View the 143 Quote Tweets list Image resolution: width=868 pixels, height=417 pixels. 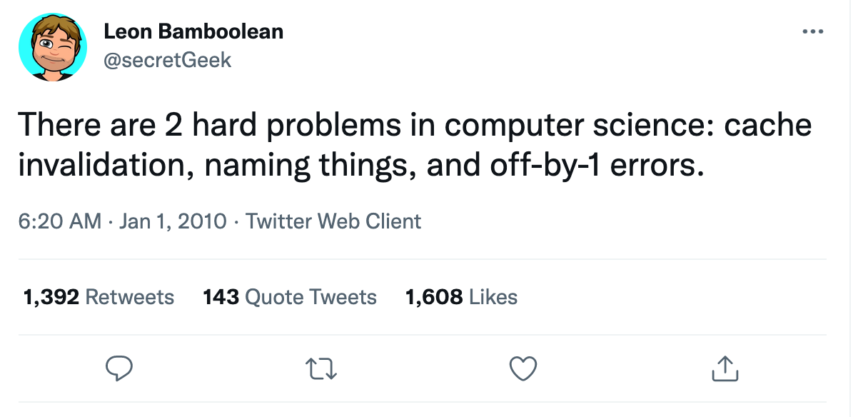coord(290,297)
